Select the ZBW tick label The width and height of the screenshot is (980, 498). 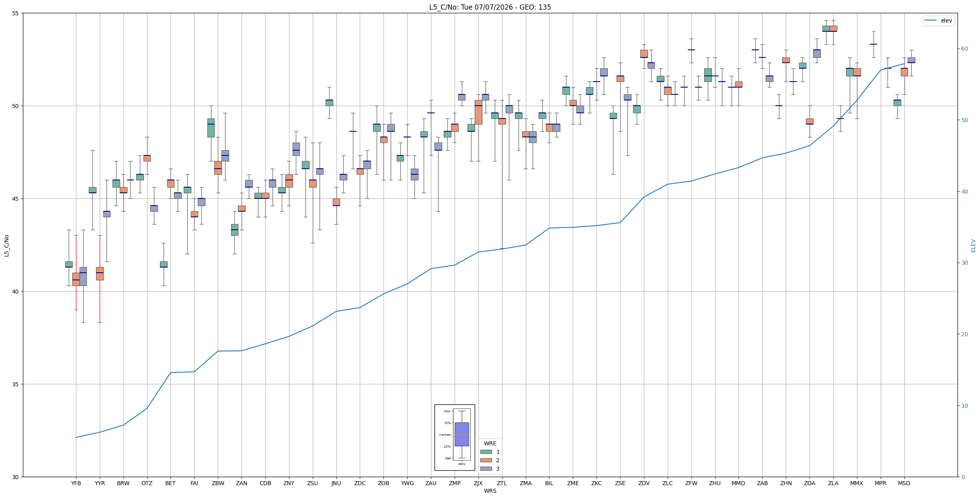pyautogui.click(x=218, y=483)
